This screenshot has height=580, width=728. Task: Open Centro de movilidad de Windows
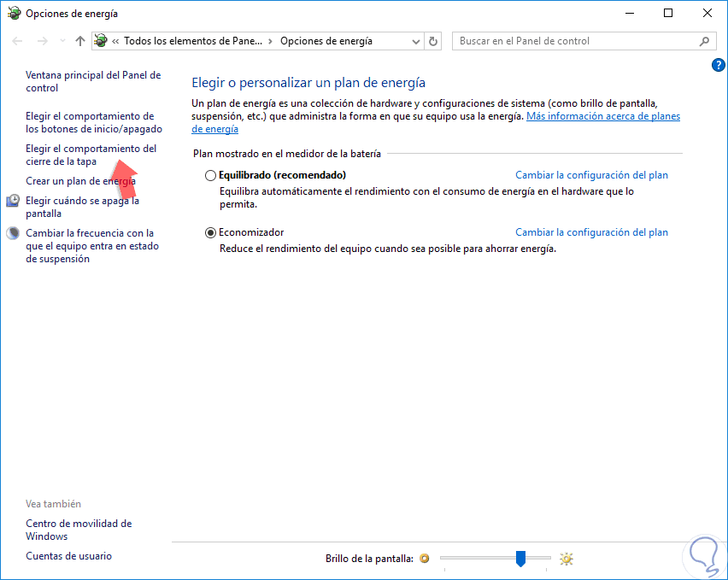79,530
